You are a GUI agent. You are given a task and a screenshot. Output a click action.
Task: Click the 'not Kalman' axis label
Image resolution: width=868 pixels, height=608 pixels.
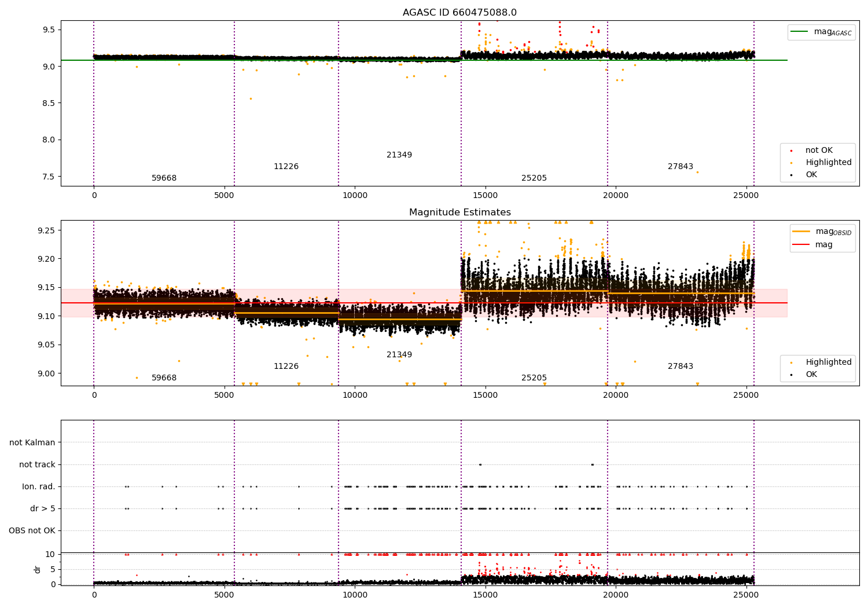(x=32, y=442)
